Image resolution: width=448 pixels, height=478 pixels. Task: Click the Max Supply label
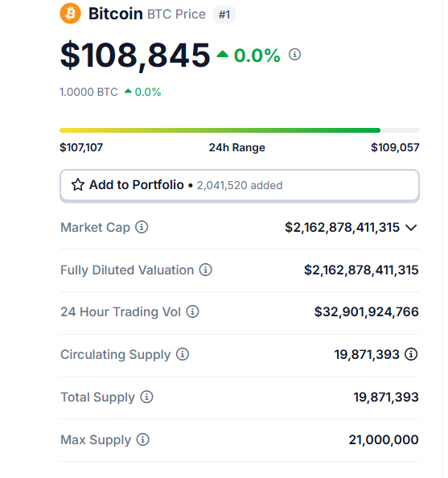(96, 440)
